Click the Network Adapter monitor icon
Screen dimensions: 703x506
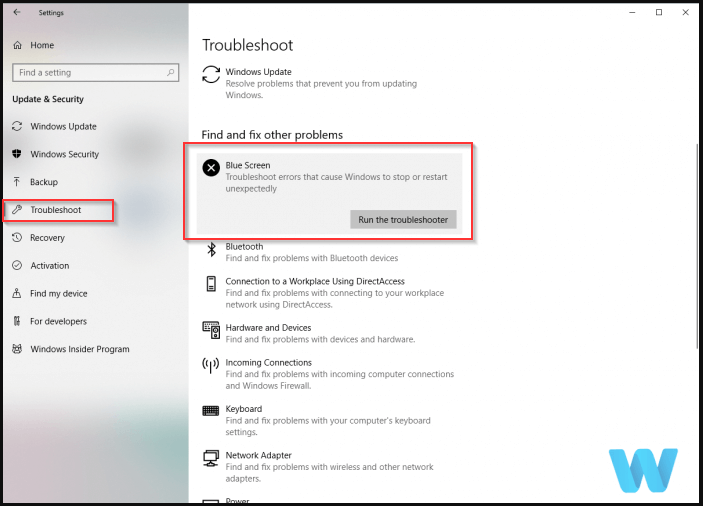click(211, 458)
